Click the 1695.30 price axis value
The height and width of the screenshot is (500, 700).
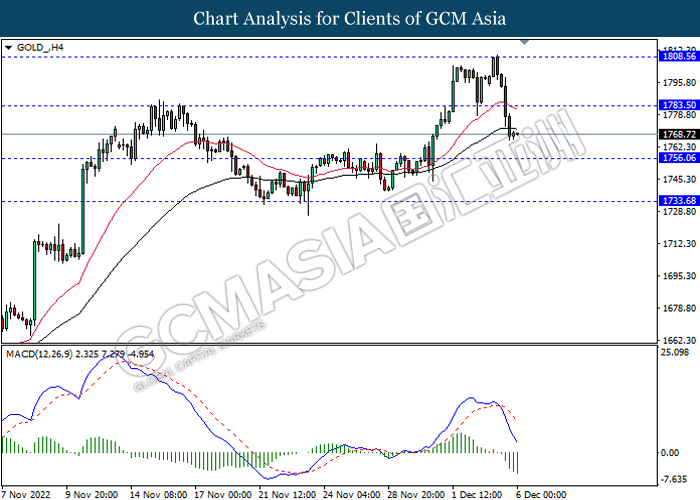(x=680, y=276)
